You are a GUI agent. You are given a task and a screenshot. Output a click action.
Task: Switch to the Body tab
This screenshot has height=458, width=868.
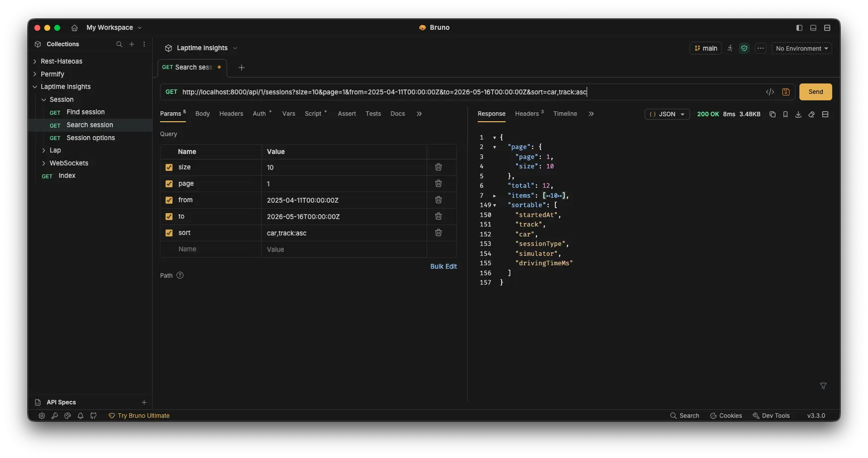pos(202,114)
